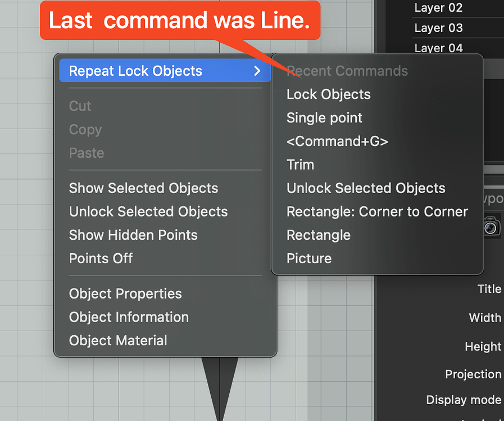
Task: Run the <Command+G> recent command
Action: pyautogui.click(x=337, y=141)
